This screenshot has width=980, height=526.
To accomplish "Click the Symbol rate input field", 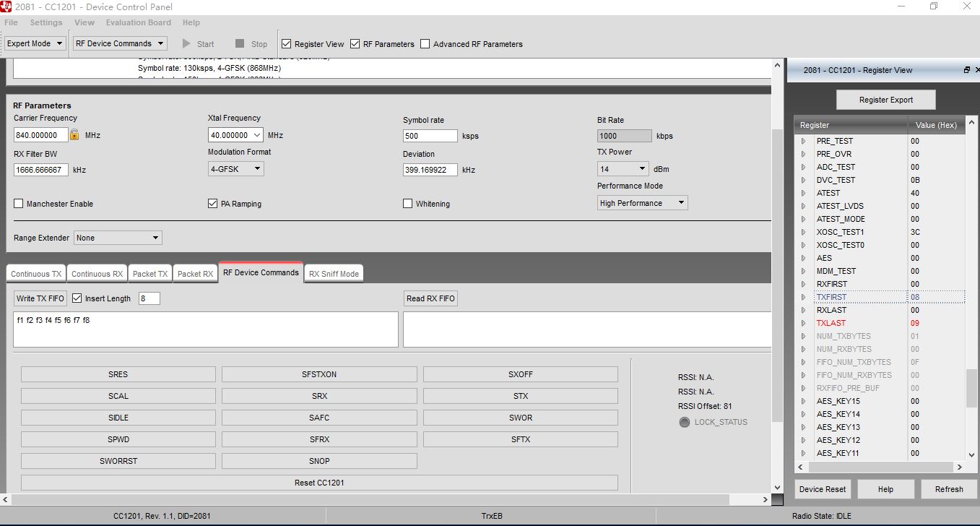I will coord(430,136).
